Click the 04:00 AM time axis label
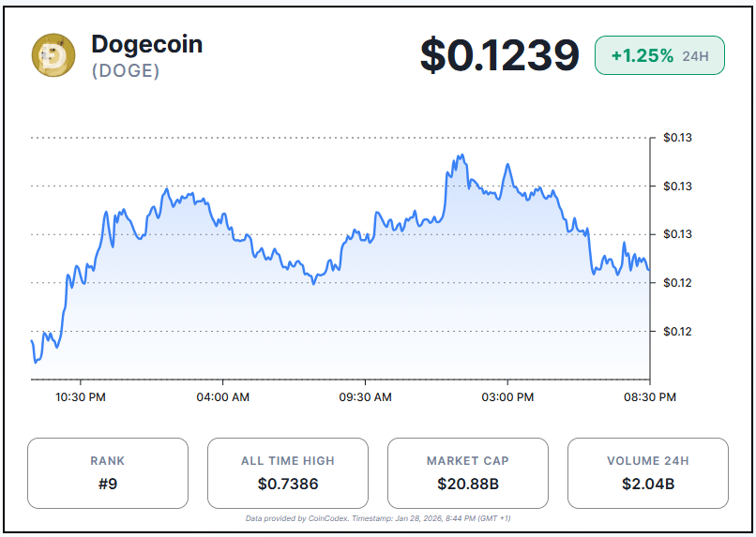 click(x=223, y=397)
